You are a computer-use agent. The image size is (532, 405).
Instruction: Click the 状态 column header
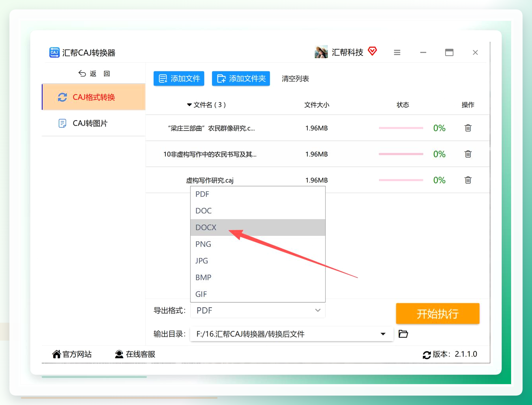pos(403,105)
